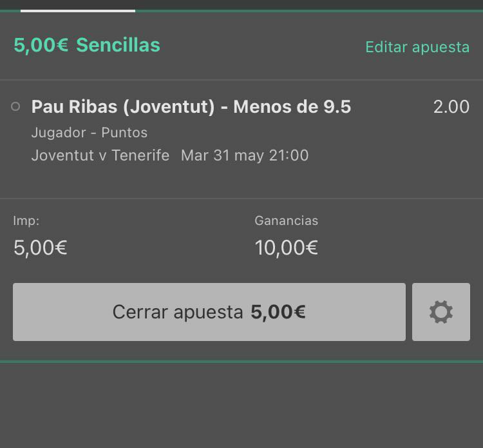Click the word Sencillas in the header
Viewport: 483px width, 448px height.
(118, 45)
